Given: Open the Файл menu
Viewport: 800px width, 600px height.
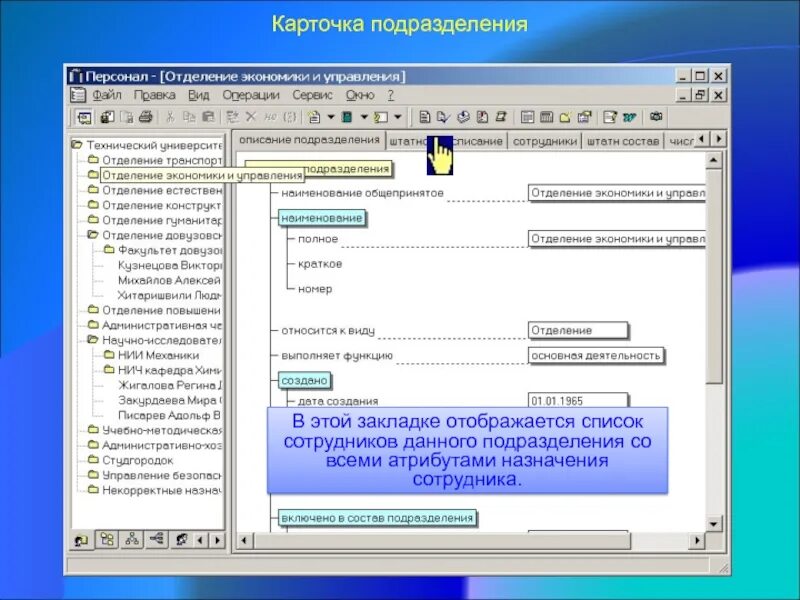Looking at the screenshot, I should [x=107, y=95].
